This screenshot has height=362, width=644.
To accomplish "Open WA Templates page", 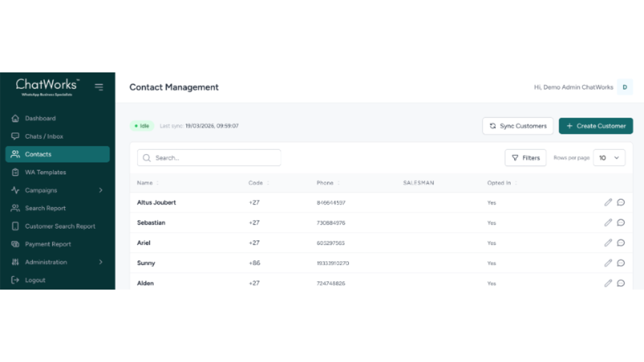I will click(x=58, y=172).
